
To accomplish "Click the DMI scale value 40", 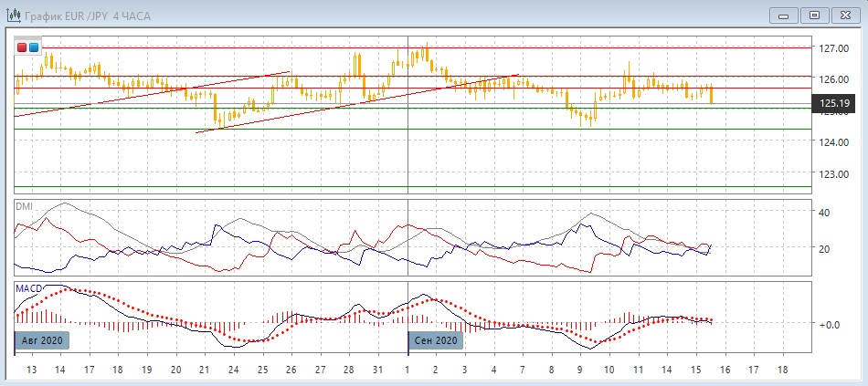I will [x=825, y=213].
